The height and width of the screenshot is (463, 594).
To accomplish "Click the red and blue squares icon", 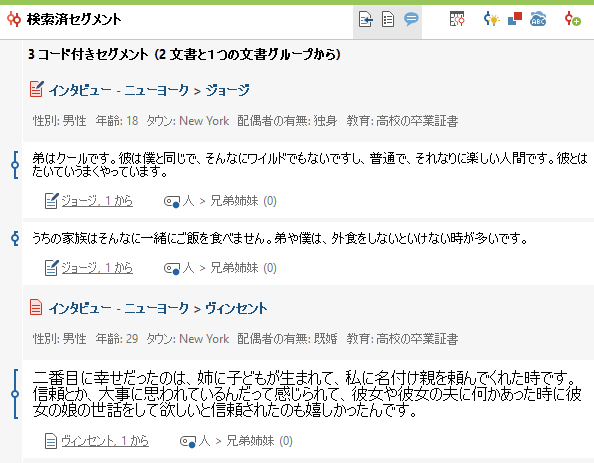I will 515,19.
